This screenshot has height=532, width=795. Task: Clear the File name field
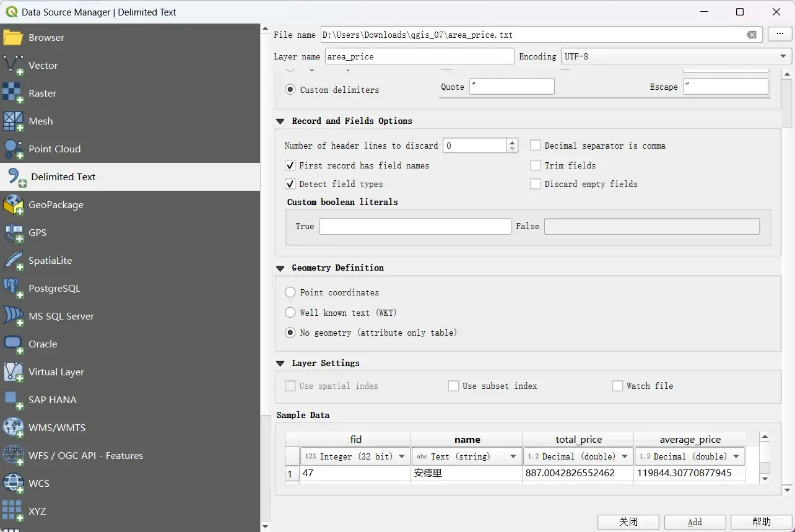752,35
